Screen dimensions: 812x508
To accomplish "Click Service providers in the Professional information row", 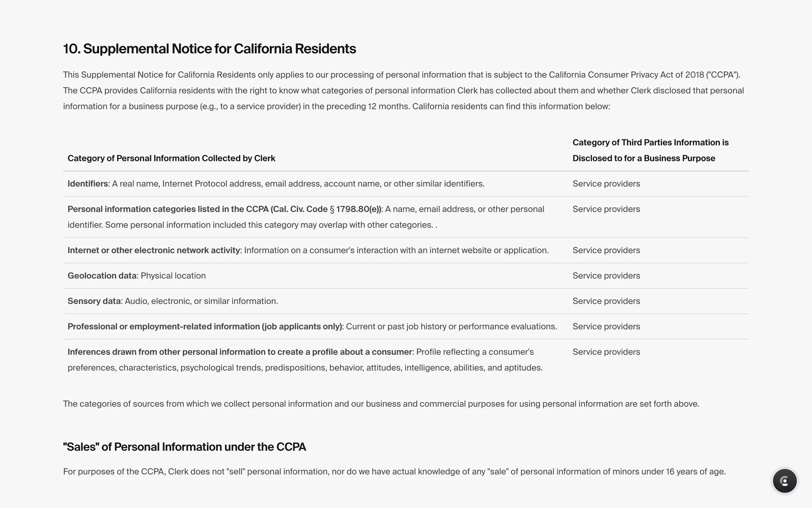I will (x=606, y=326).
